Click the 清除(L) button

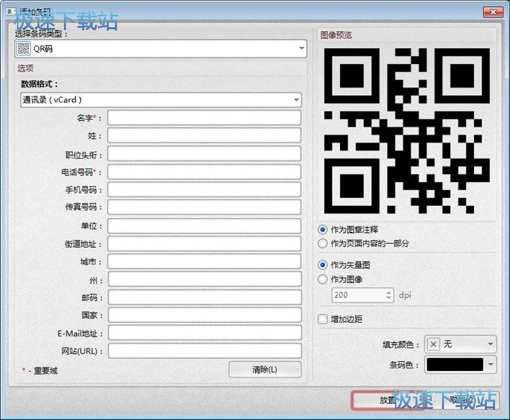(265, 370)
